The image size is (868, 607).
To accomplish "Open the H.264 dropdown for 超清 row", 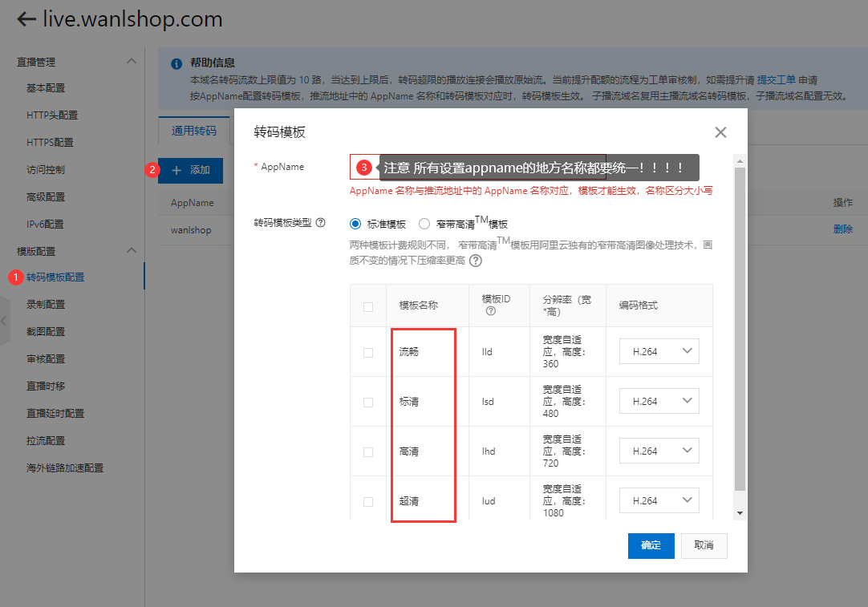I will pyautogui.click(x=659, y=501).
